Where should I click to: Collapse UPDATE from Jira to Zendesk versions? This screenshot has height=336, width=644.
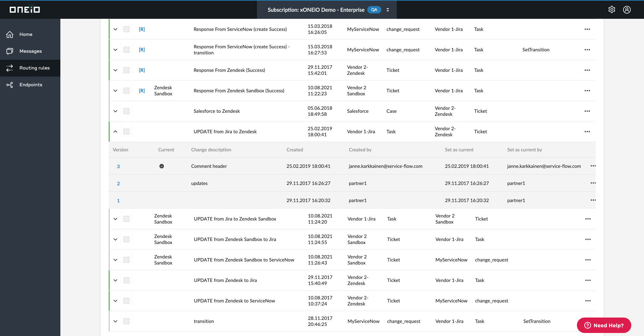coord(115,132)
